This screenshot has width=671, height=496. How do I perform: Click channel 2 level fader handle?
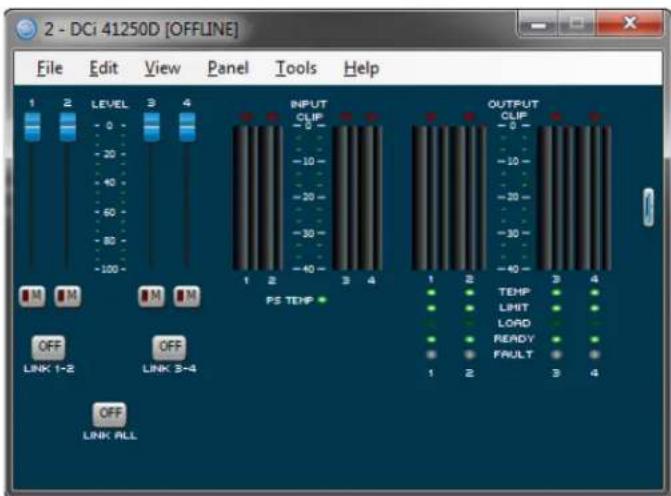[x=68, y=127]
